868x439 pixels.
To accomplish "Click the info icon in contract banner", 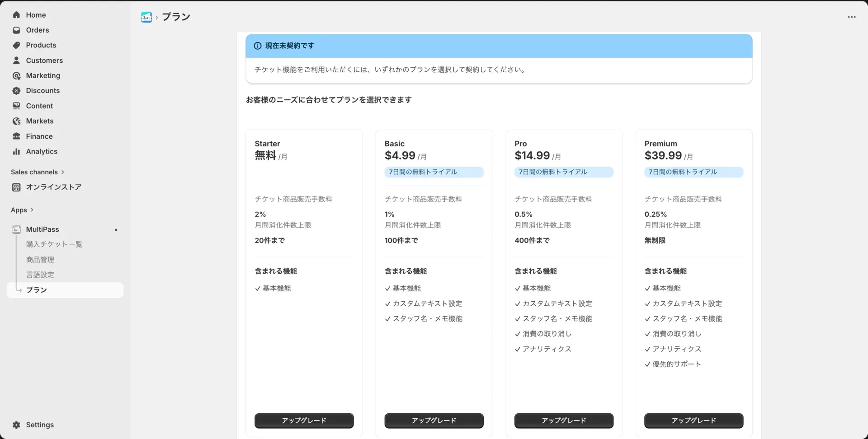I will (258, 46).
